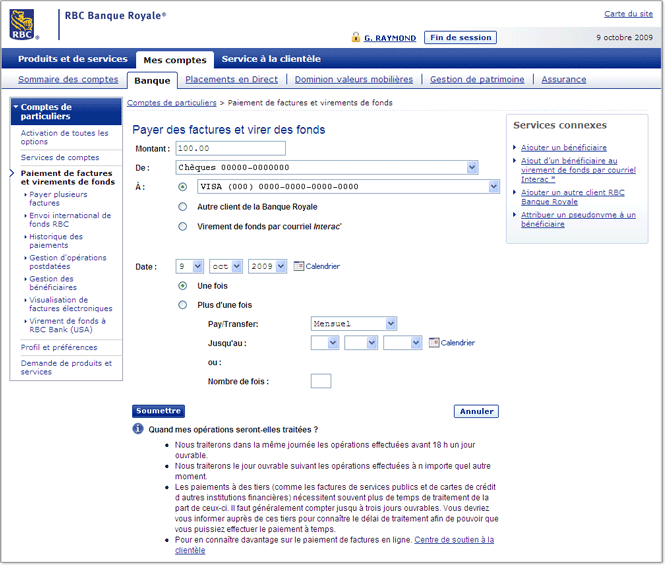Open the Date month dropdown showing oct
The width and height of the screenshot is (665, 565).
coord(226,266)
